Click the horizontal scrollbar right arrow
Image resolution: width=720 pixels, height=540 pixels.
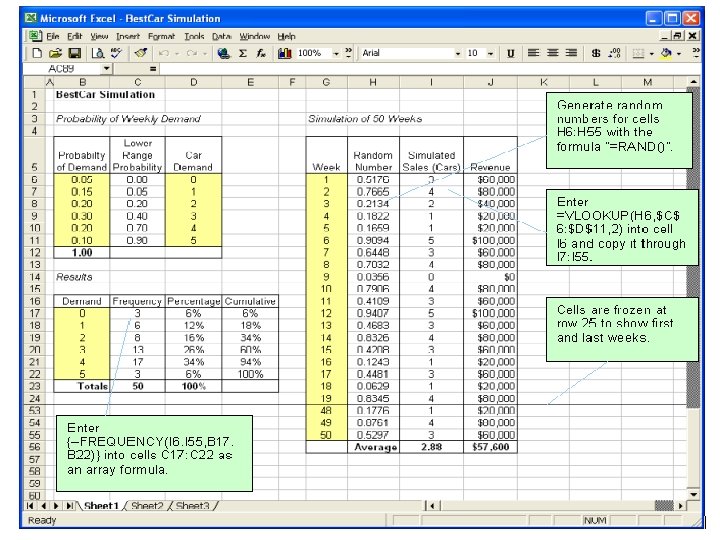681,506
